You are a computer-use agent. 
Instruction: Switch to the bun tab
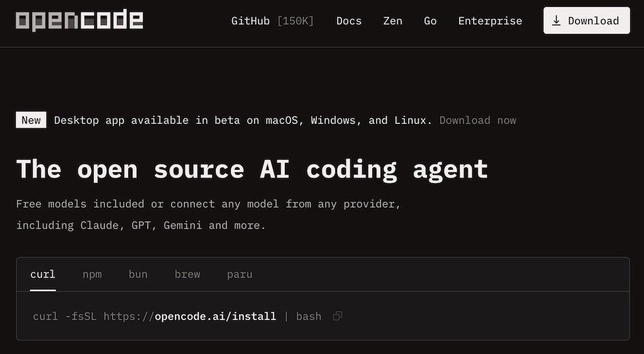(138, 274)
